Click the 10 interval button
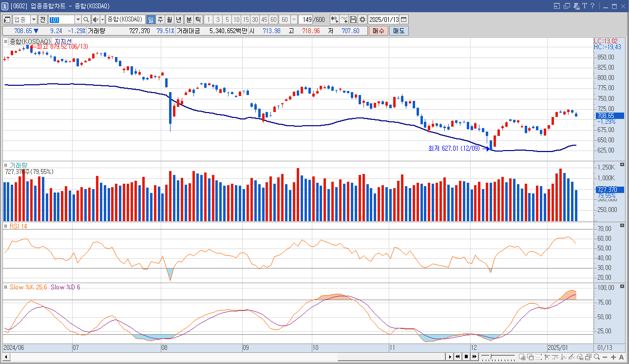 click(x=236, y=19)
